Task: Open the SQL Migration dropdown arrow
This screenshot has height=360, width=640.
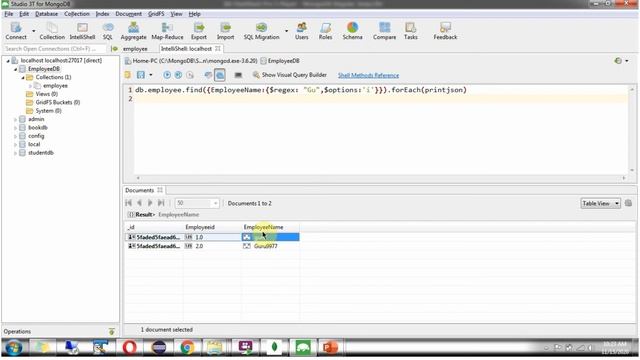Action: (286, 31)
